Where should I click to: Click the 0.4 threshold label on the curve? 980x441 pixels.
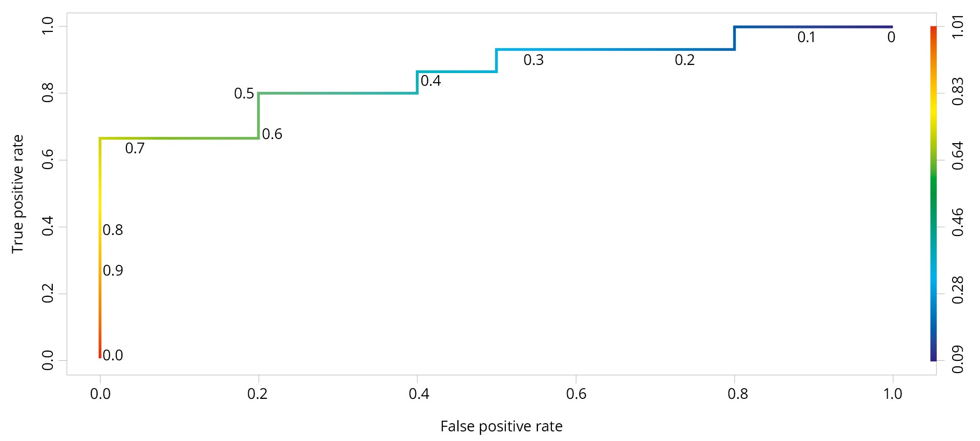(x=431, y=81)
